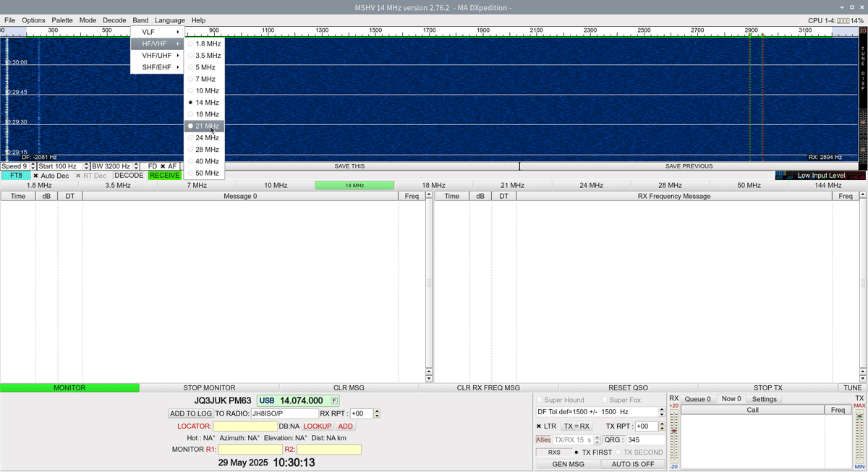The image size is (868, 472).
Task: Expand the VLF band submenu
Action: click(156, 31)
